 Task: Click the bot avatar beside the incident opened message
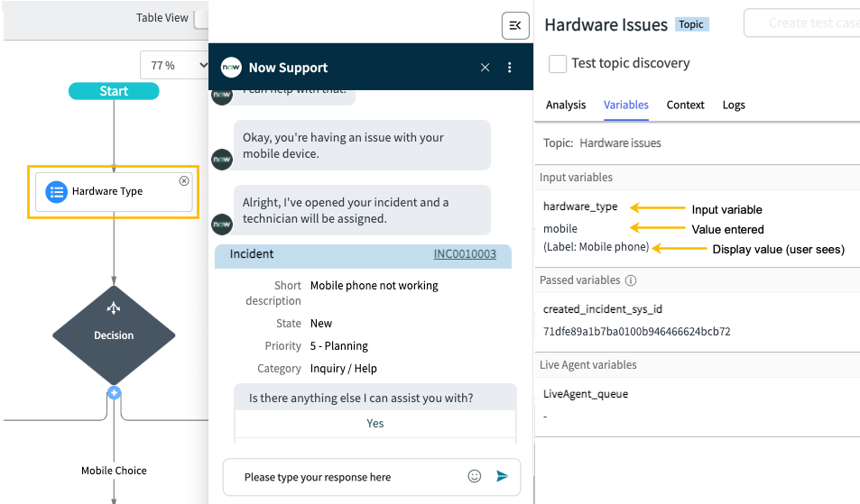pyautogui.click(x=222, y=225)
